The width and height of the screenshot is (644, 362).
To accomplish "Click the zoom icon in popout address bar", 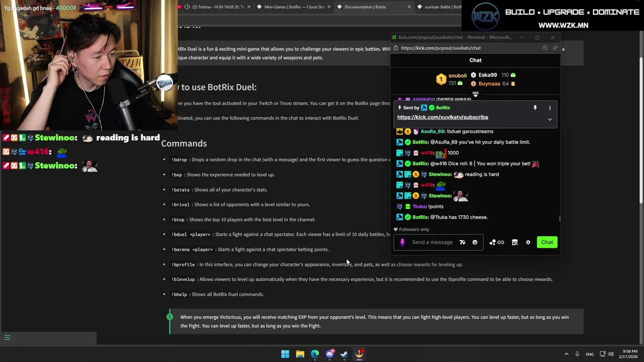I will (545, 48).
